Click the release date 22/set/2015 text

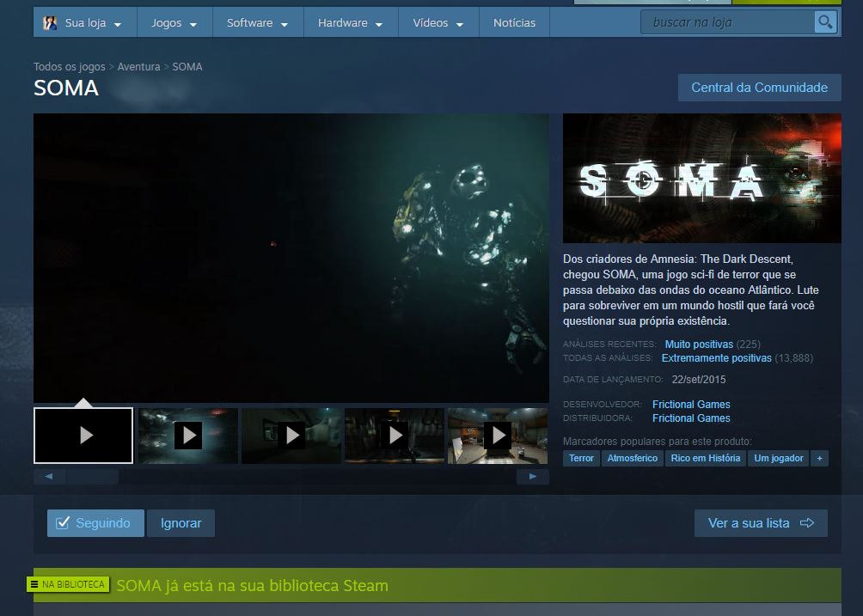point(699,380)
